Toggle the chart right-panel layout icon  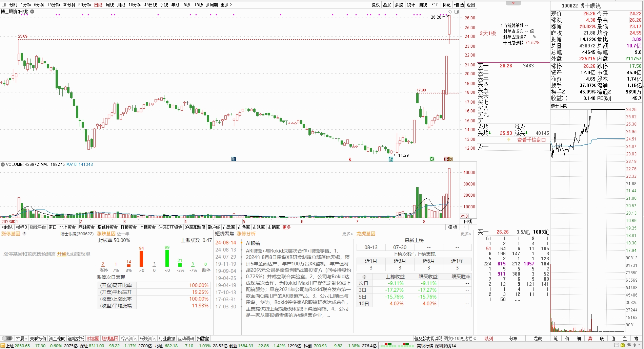coord(457,12)
